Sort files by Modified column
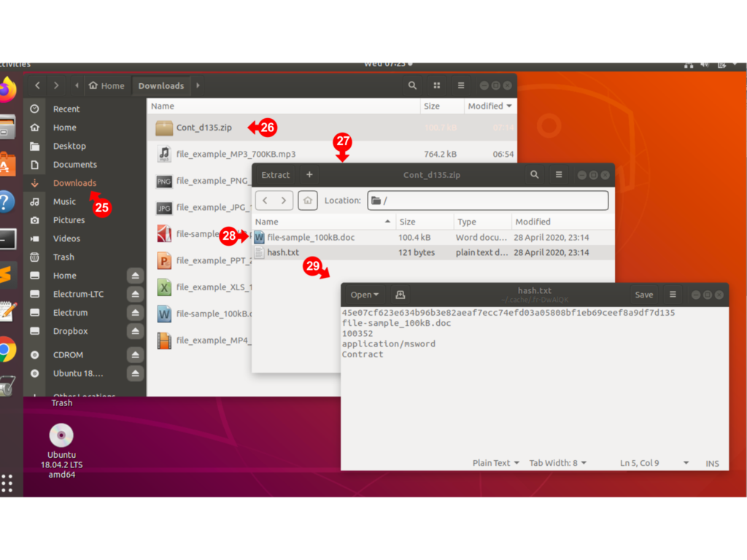 coord(489,106)
